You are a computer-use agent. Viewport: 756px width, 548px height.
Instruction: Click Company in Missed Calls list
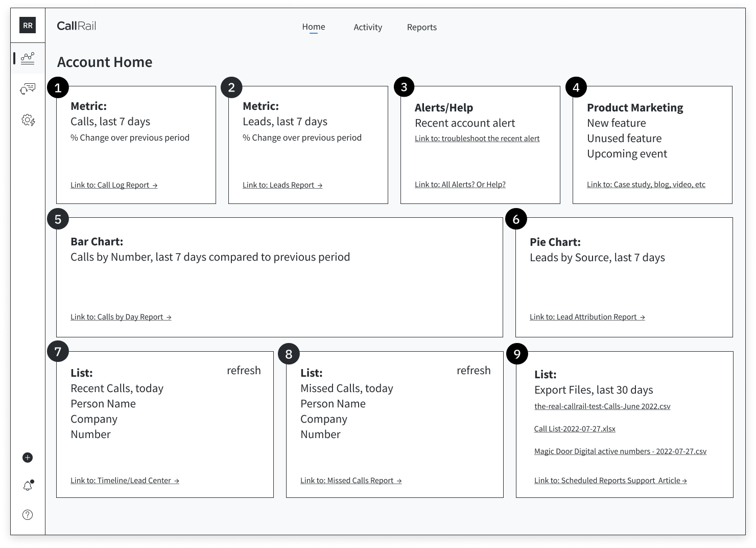(x=324, y=419)
